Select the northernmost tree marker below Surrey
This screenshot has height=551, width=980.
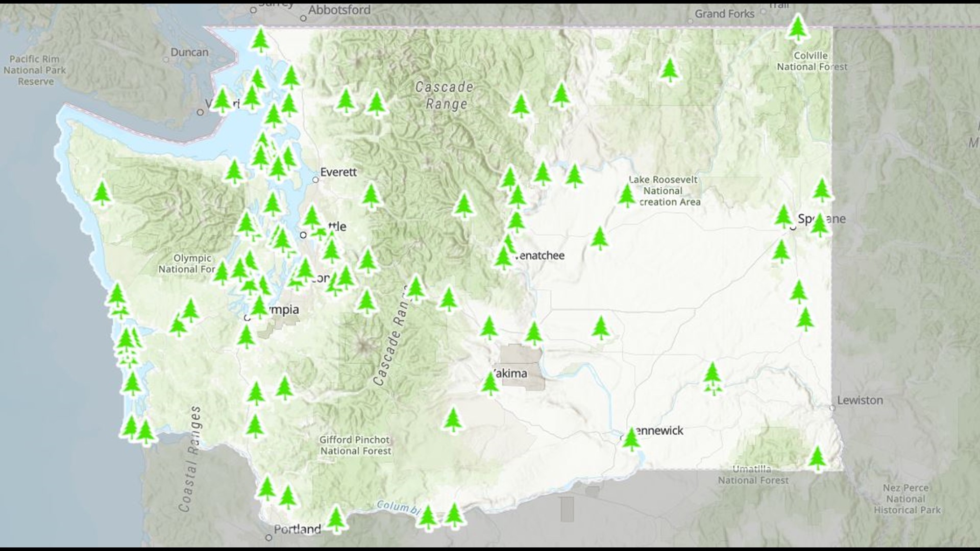(x=260, y=40)
